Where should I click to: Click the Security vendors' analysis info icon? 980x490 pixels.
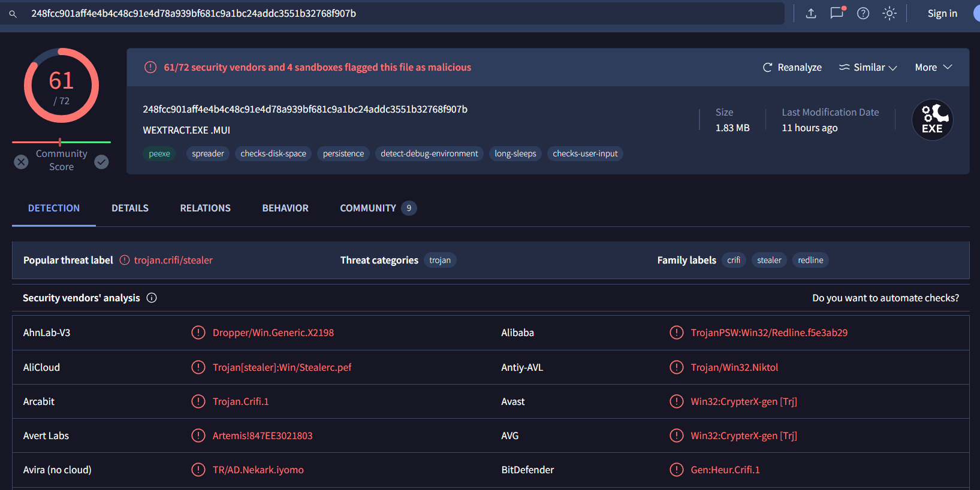pyautogui.click(x=152, y=298)
